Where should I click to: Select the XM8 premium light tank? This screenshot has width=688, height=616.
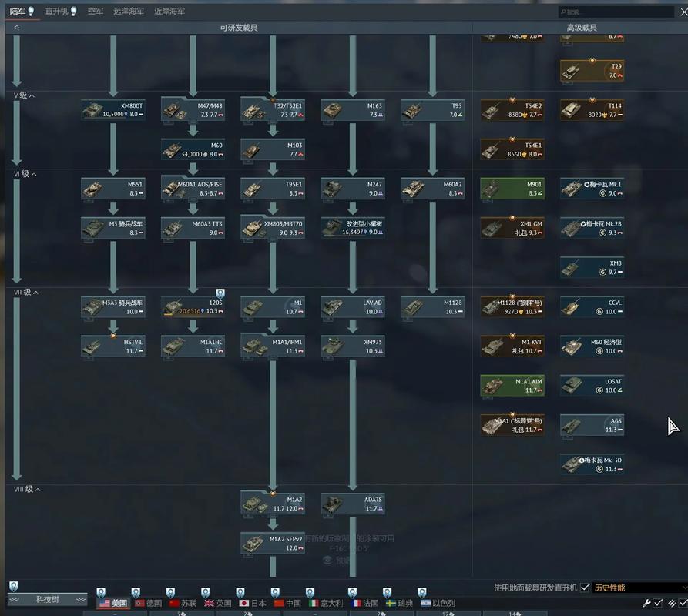click(592, 267)
